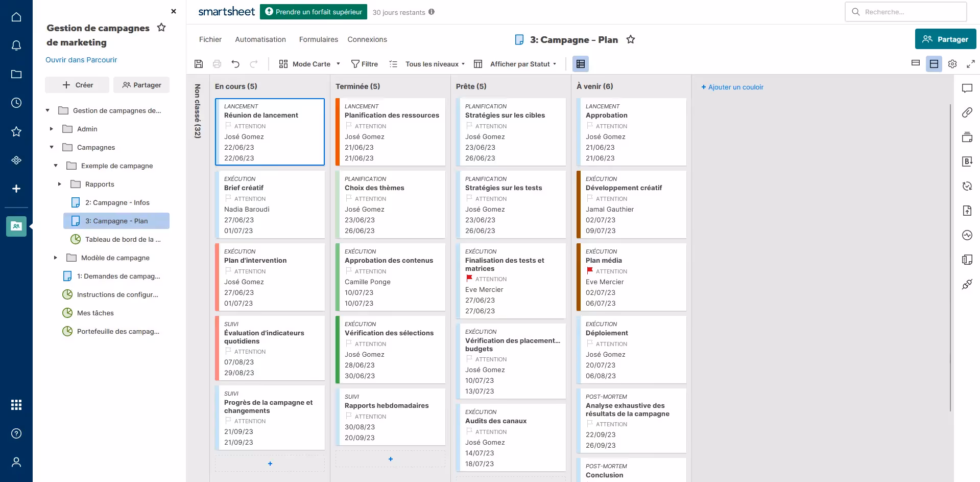Open the Conversations panel icon
980x482 pixels.
[967, 88]
